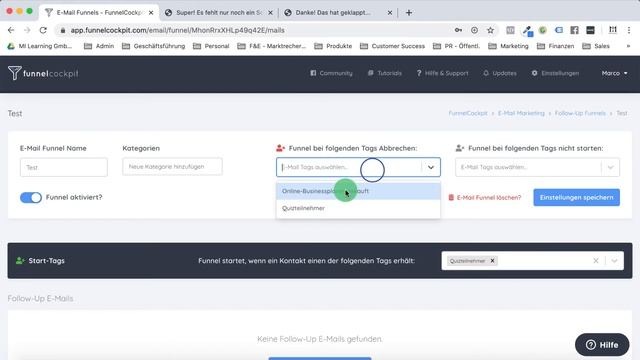
Task: Expand the 'nicht starten' tags dropdown arrow
Action: (x=610, y=167)
